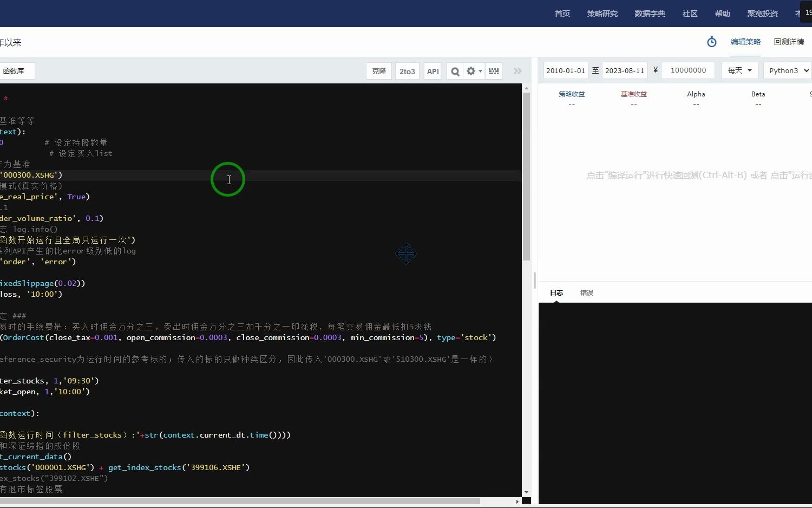The height and width of the screenshot is (508, 812).
Task: Click the 2to3 conversion button
Action: coord(407,71)
